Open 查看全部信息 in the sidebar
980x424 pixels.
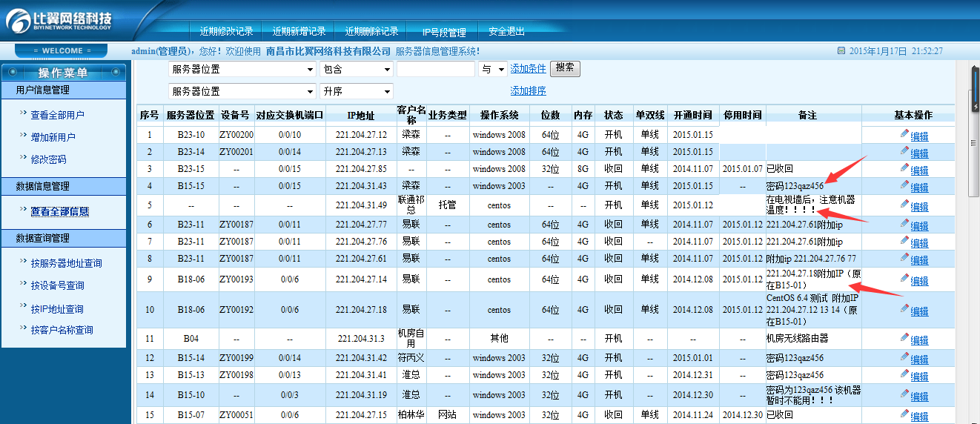60,211
